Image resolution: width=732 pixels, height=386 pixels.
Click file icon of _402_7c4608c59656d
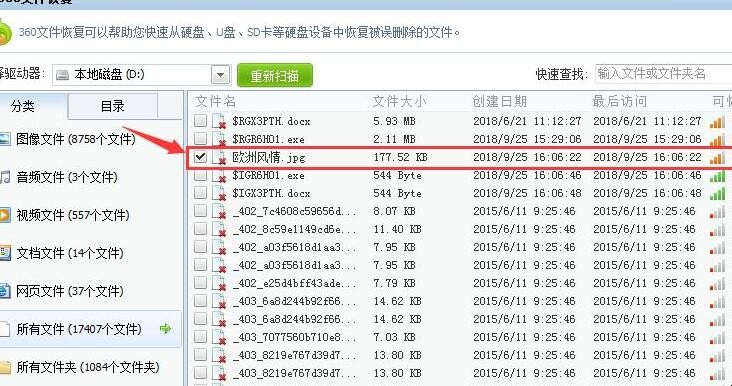(x=218, y=211)
